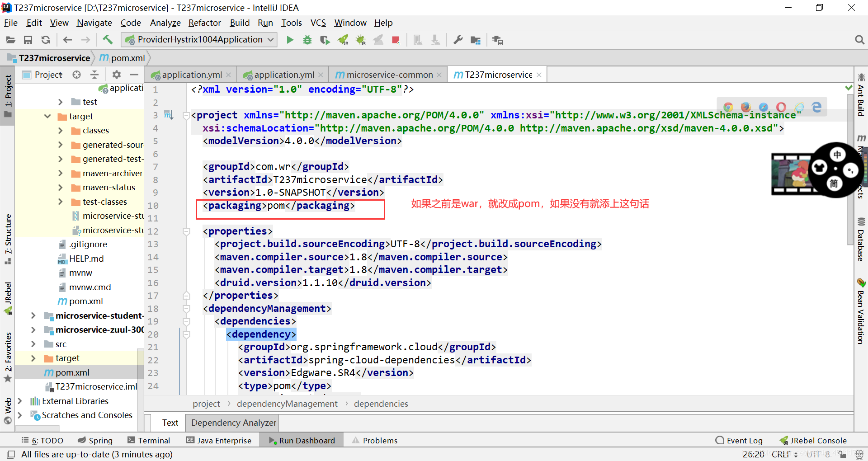Click Collapse All icon in Project panel
The width and height of the screenshot is (868, 461).
coord(94,75)
